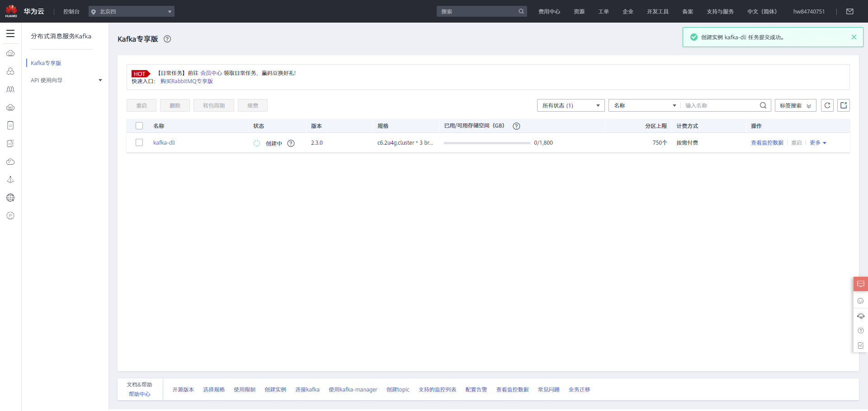Click the 重启 toolbar button
868x411 pixels.
[x=142, y=105]
